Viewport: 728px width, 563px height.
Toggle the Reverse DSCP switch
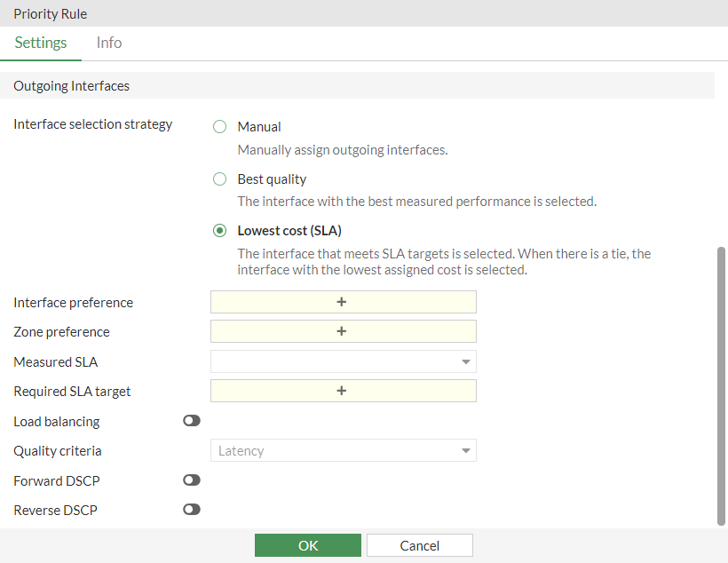click(x=192, y=510)
